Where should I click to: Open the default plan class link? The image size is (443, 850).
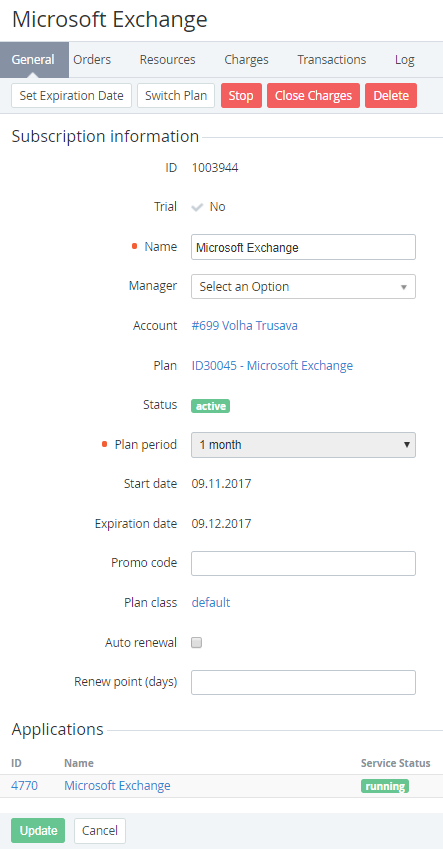point(211,603)
